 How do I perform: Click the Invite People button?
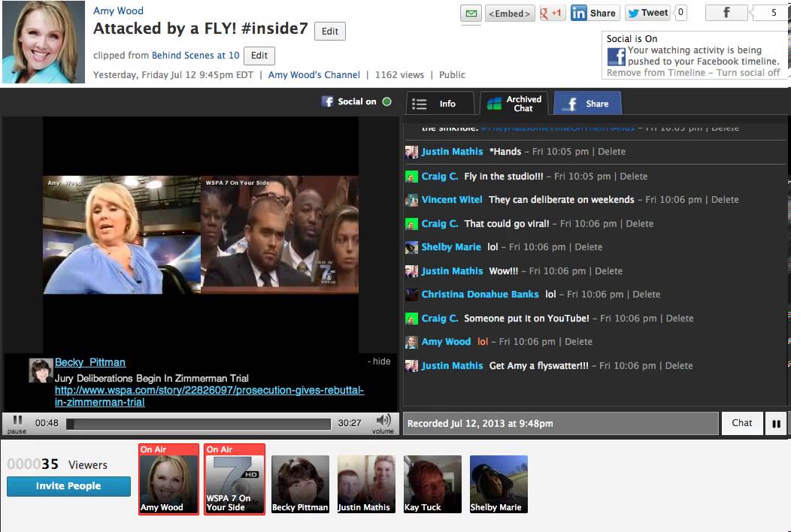pyautogui.click(x=68, y=486)
